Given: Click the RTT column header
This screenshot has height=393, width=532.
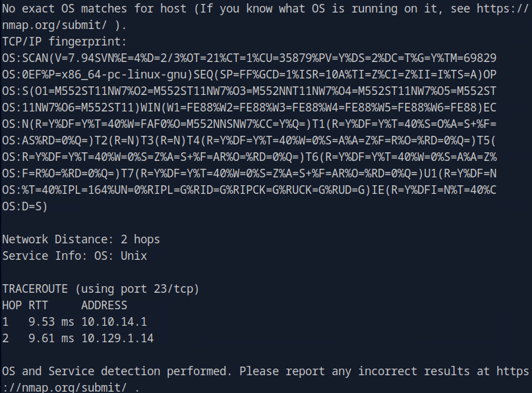Looking at the screenshot, I should (x=38, y=305).
